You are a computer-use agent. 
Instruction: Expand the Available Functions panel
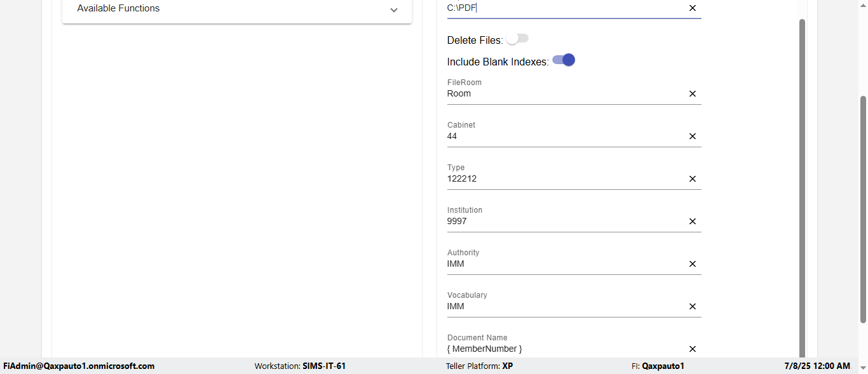click(x=236, y=9)
